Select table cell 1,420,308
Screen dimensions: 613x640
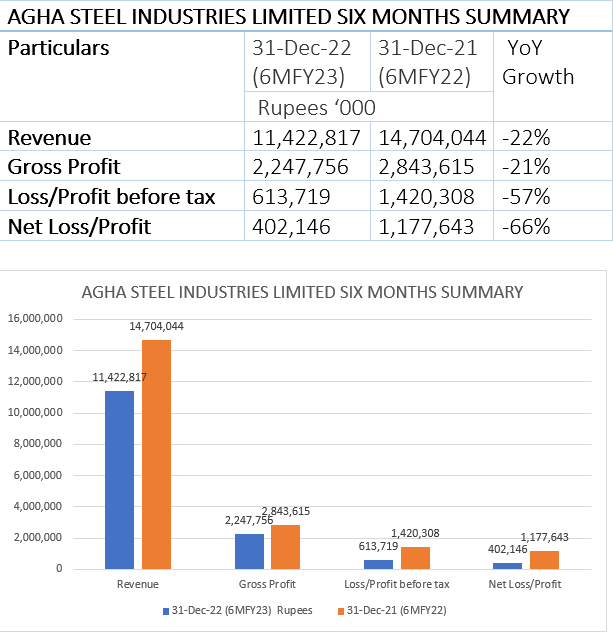pos(426,197)
